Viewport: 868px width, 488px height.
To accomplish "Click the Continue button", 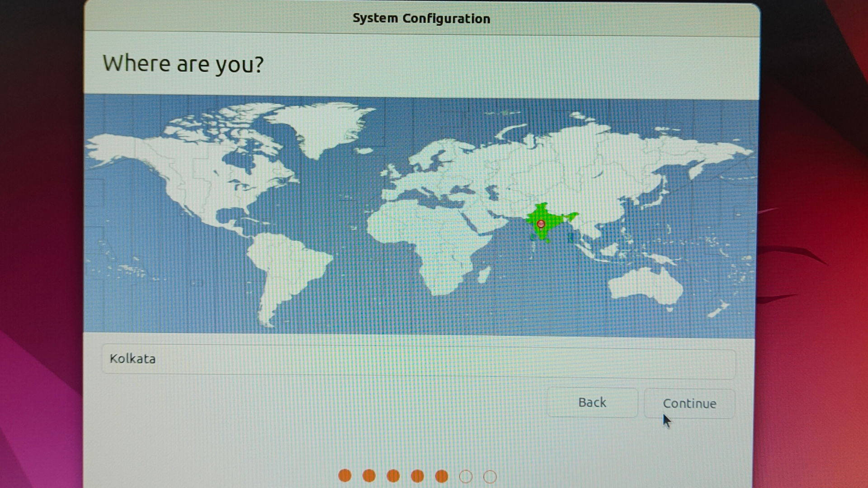I will [689, 404].
